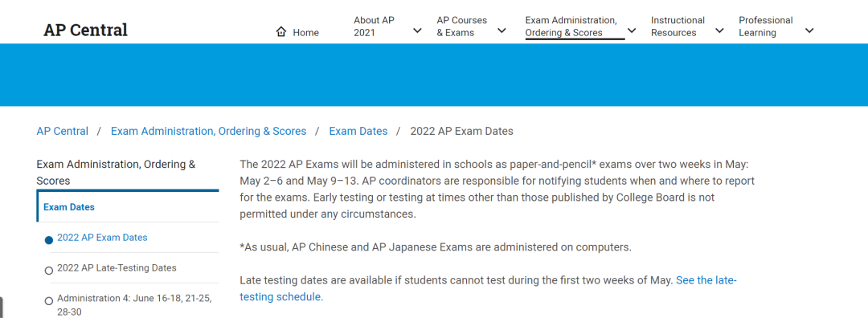Open the Exam Dates breadcrumb link
Image resolution: width=868 pixels, height=318 pixels.
click(x=358, y=131)
